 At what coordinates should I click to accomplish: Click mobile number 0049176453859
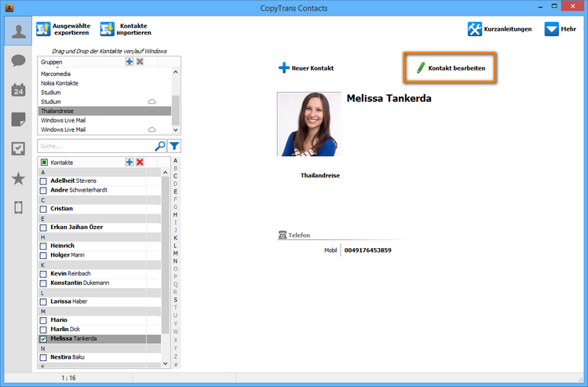367,250
